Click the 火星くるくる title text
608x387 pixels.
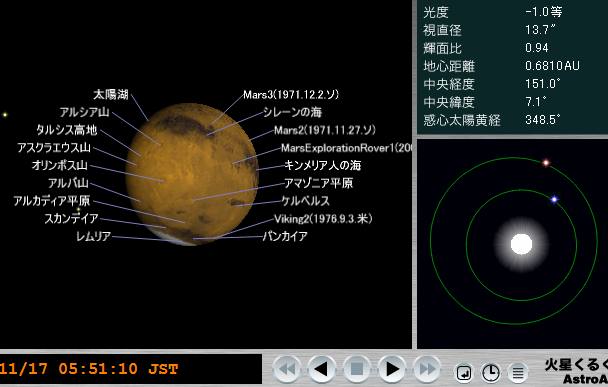click(576, 365)
